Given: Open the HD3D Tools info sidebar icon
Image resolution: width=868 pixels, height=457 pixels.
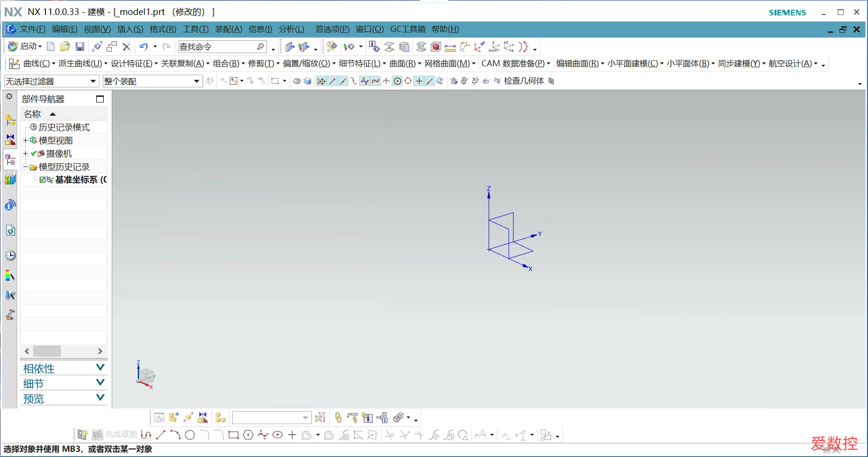Looking at the screenshot, I should coord(10,205).
